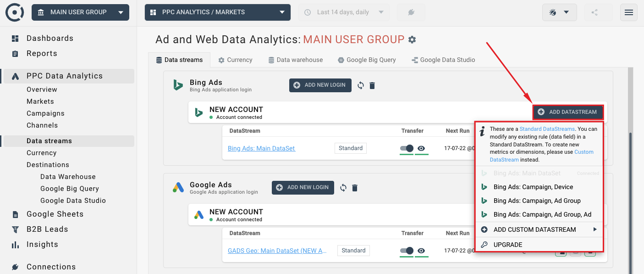Open the Last 14 days, daily date dropdown
This screenshot has width=644, height=274.
tap(344, 12)
